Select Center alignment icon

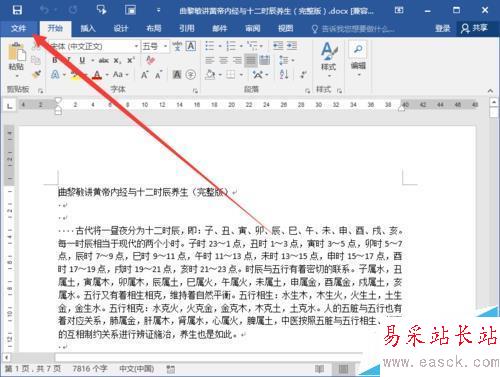(223, 60)
